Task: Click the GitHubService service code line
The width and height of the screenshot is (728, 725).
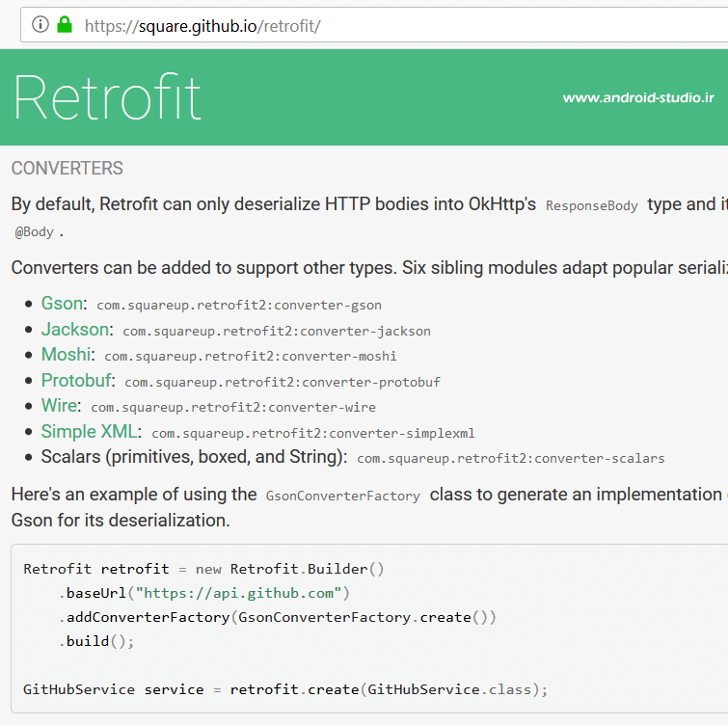Action: [285, 689]
